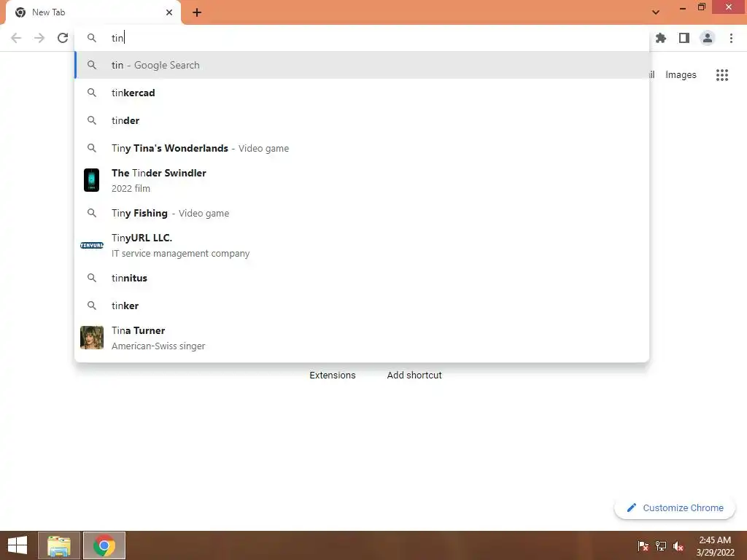Select the 'TinyURL LLC.' suggestion
The image size is (747, 560).
click(362, 245)
